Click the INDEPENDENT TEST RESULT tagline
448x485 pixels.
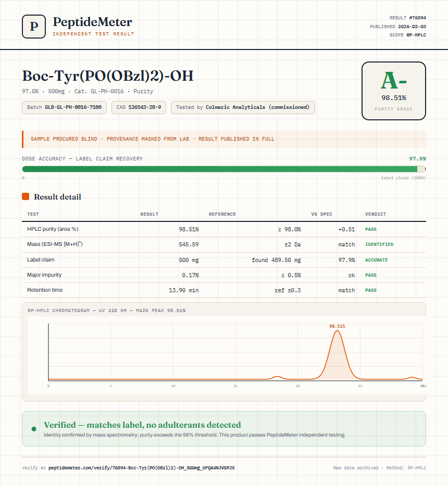(x=93, y=34)
